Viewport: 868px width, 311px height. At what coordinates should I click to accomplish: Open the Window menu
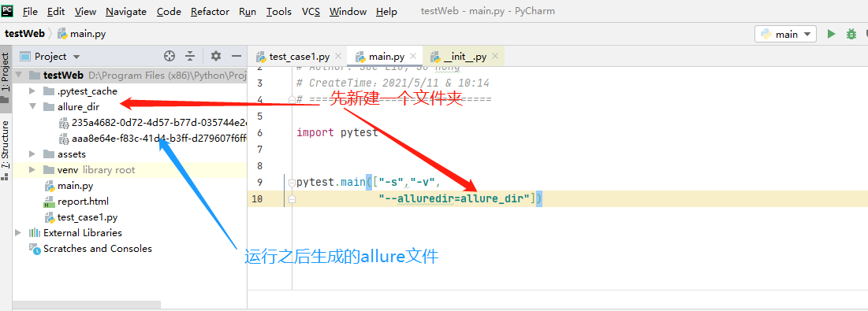tap(348, 11)
